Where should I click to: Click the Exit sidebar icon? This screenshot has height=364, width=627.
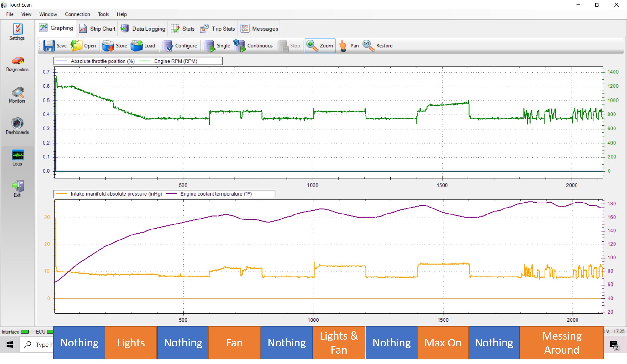click(x=17, y=189)
